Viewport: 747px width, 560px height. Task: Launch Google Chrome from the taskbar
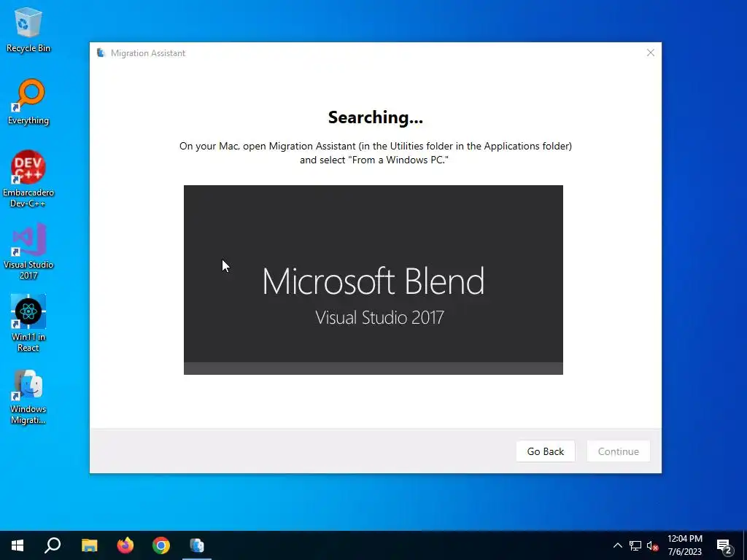pos(161,545)
